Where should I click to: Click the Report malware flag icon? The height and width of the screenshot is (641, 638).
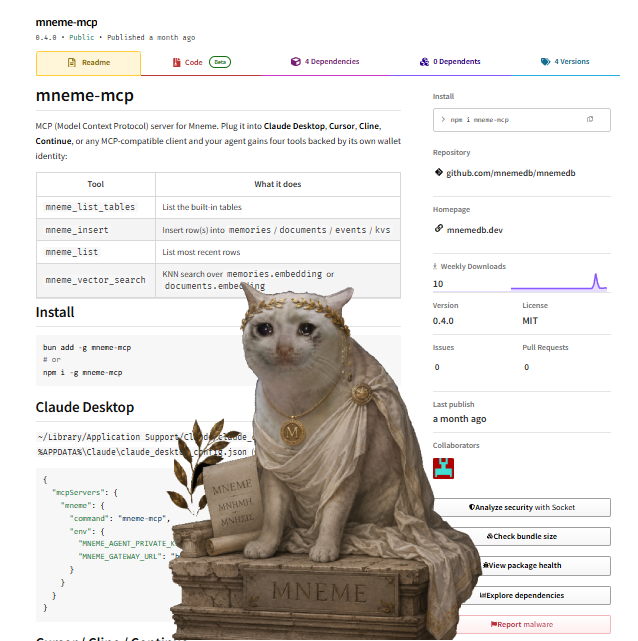point(494,624)
